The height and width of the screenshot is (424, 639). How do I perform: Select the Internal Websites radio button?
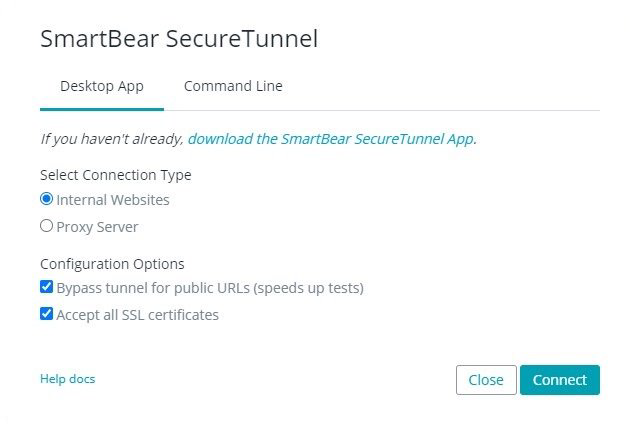(46, 199)
